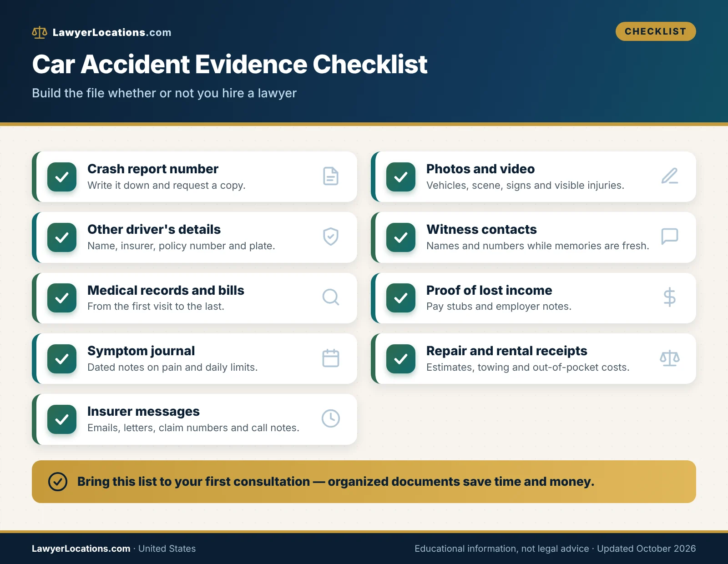Viewport: 728px width, 564px height.
Task: Click the subtitle 'Build the file whether or not you hire a lawyer'
Action: (x=164, y=93)
